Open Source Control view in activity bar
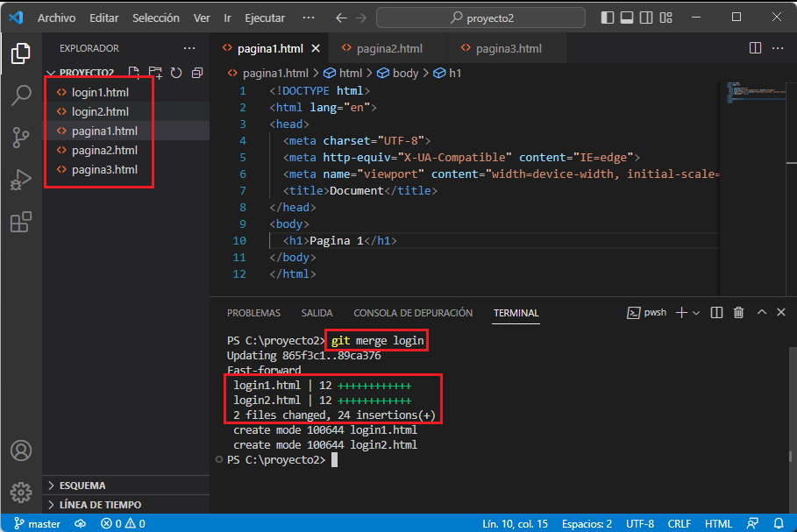 click(x=21, y=138)
